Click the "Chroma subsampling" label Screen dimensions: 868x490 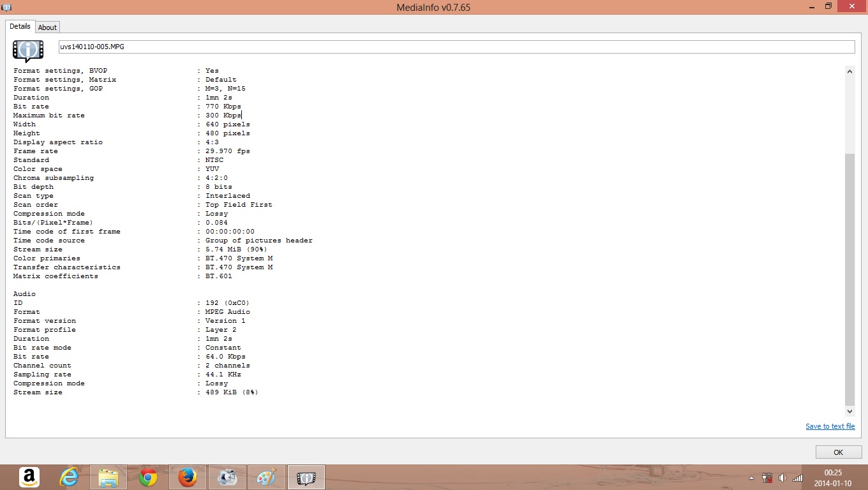point(54,178)
